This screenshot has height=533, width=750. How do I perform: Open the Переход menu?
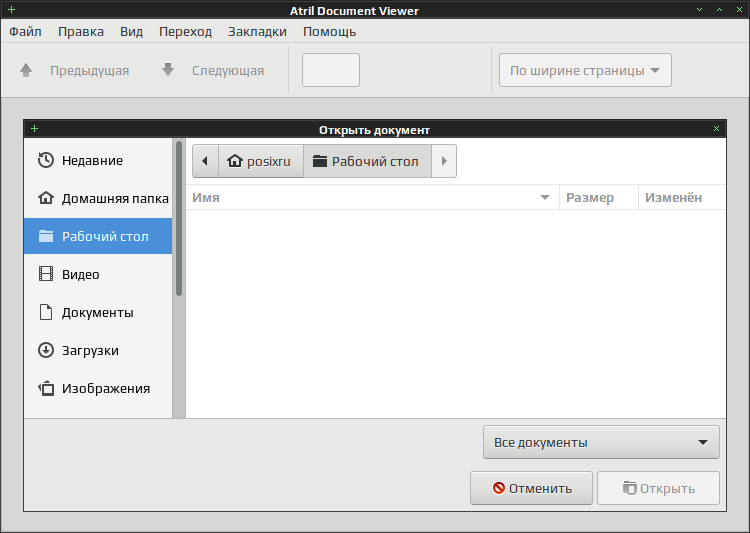click(186, 32)
